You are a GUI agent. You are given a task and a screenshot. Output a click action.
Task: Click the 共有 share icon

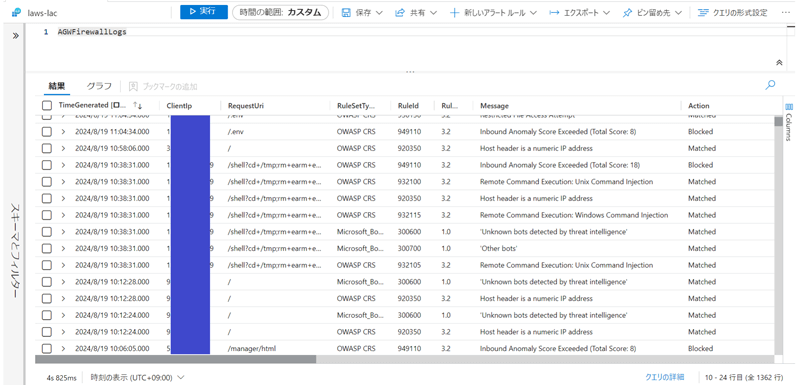tap(400, 12)
